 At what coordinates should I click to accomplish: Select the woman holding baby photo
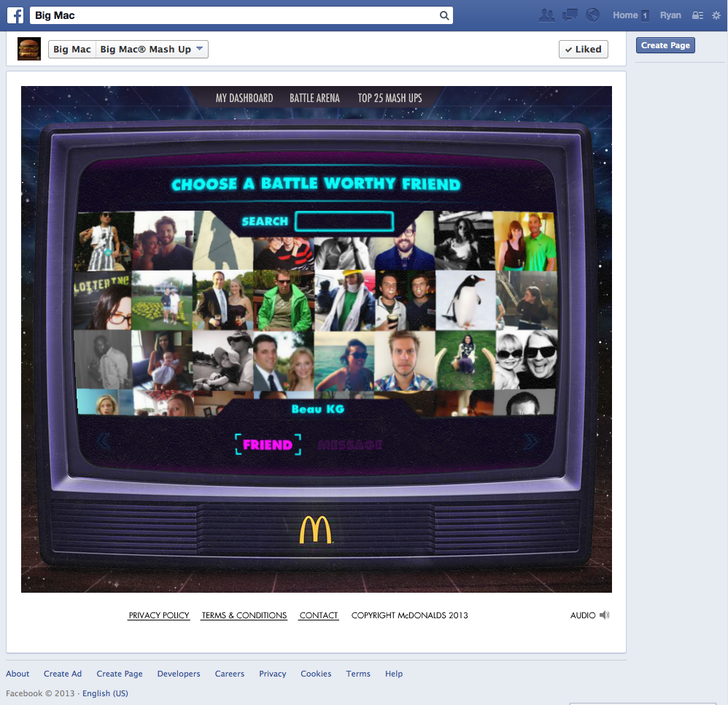point(162,360)
